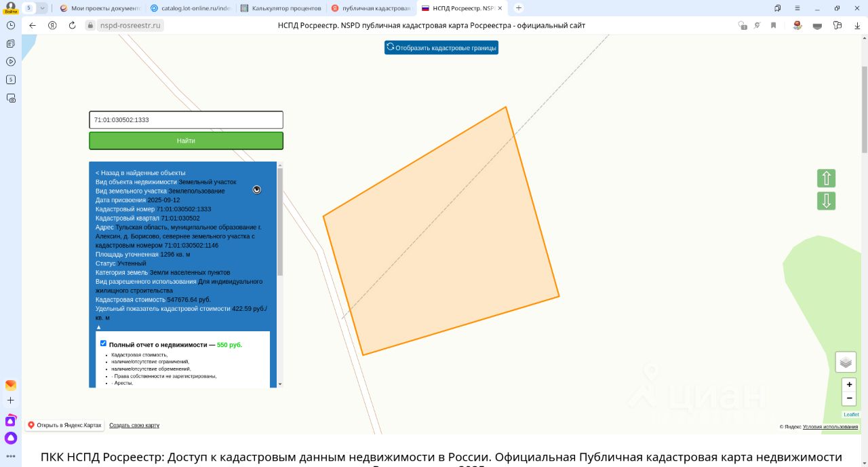The height and width of the screenshot is (467, 868).
Task: Click the green up arrow map button
Action: (826, 179)
